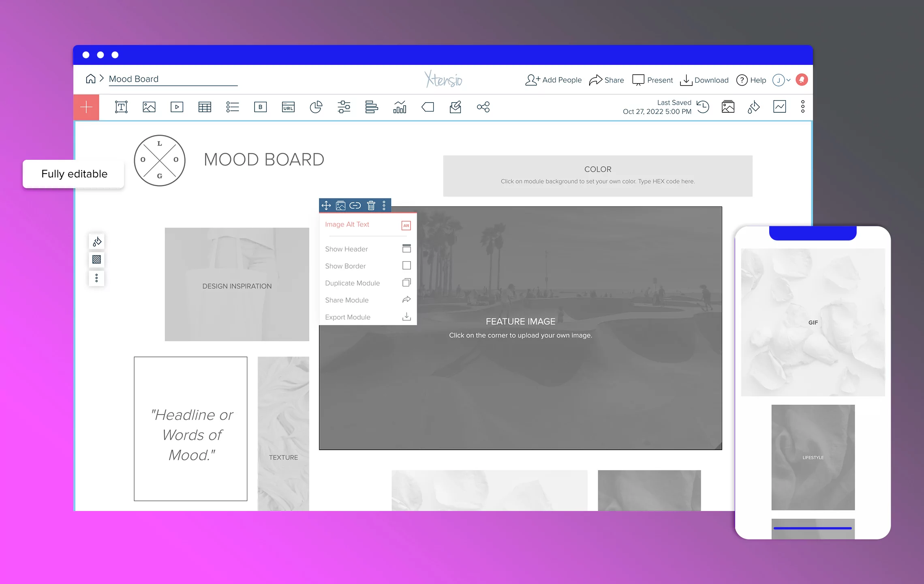Add a new module with the plus icon
The width and height of the screenshot is (924, 584).
point(86,107)
